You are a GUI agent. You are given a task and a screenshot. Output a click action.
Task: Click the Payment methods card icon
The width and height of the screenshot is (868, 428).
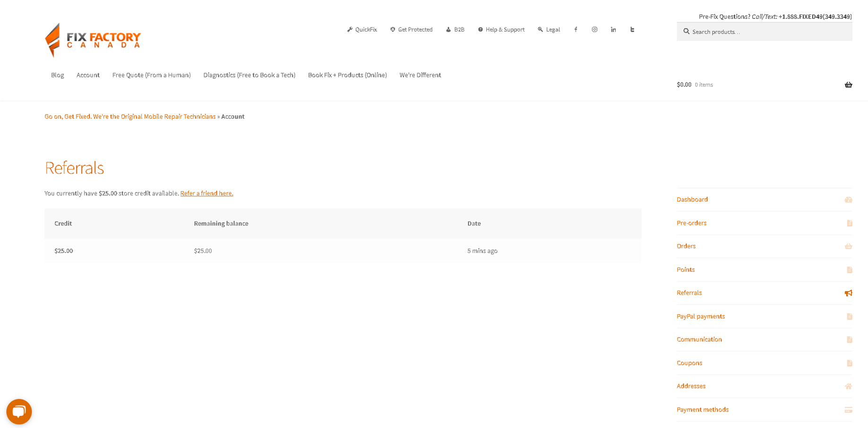(848, 410)
